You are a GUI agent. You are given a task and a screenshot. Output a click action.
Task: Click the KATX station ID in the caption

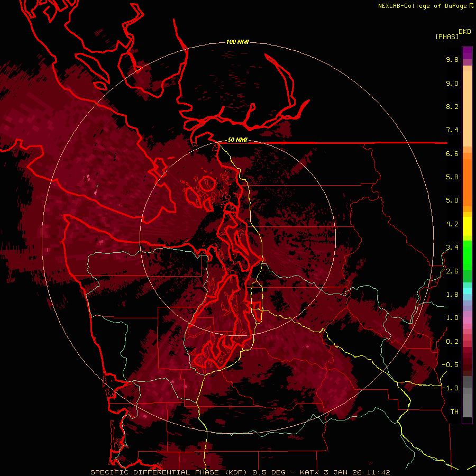pyautogui.click(x=310, y=472)
